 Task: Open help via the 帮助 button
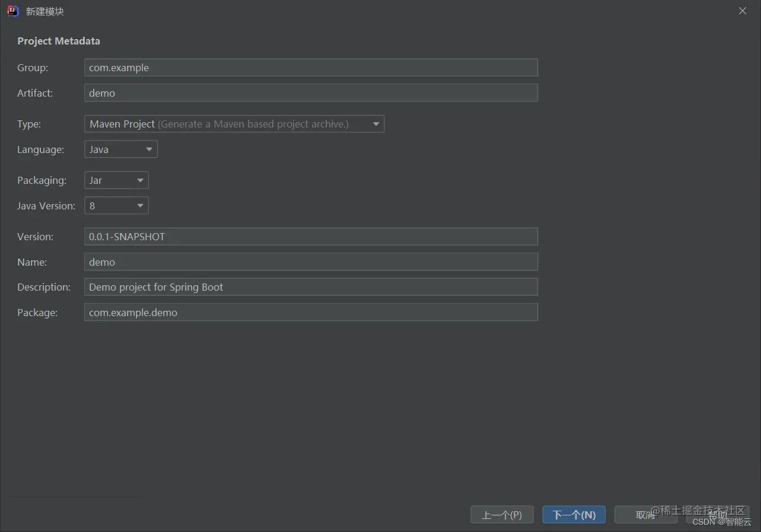718,515
